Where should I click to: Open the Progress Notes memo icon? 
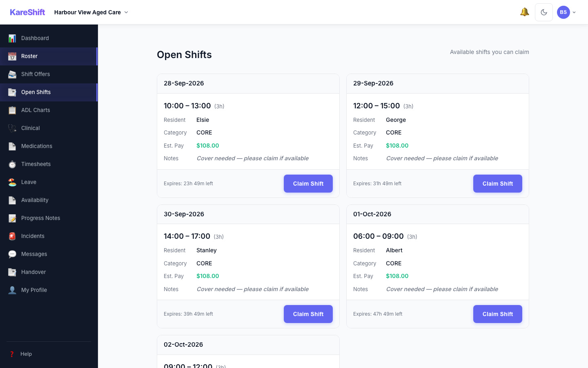point(12,218)
